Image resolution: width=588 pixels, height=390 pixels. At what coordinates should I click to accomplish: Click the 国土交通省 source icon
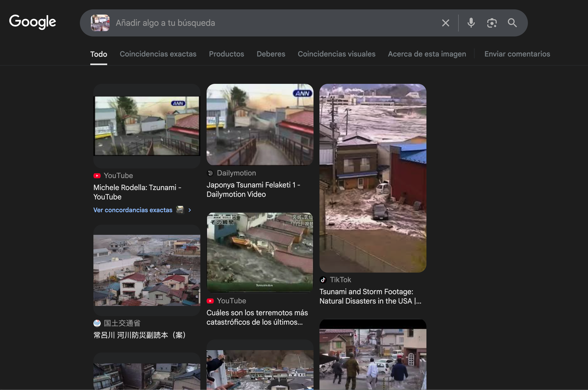click(97, 323)
